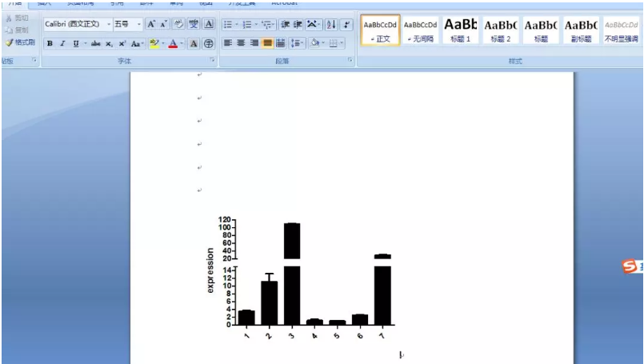This screenshot has width=644, height=364.
Task: Toggle Strikethrough (abc) formatting
Action: coord(95,43)
